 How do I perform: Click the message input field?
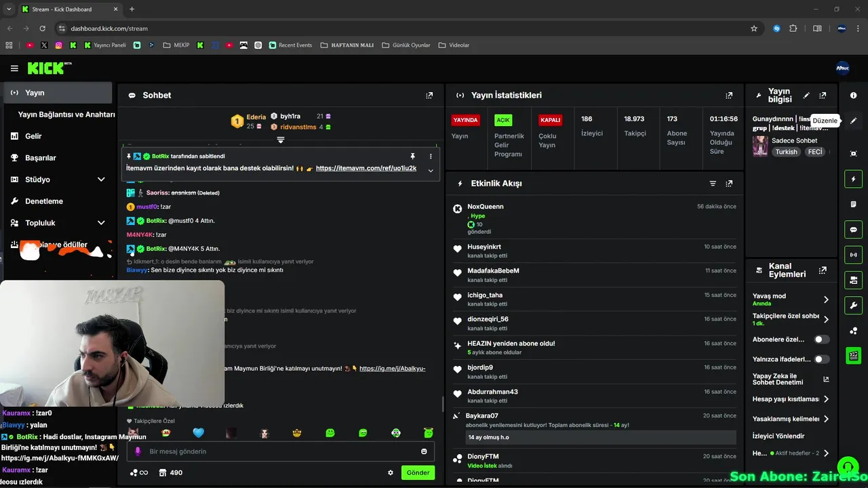click(281, 451)
